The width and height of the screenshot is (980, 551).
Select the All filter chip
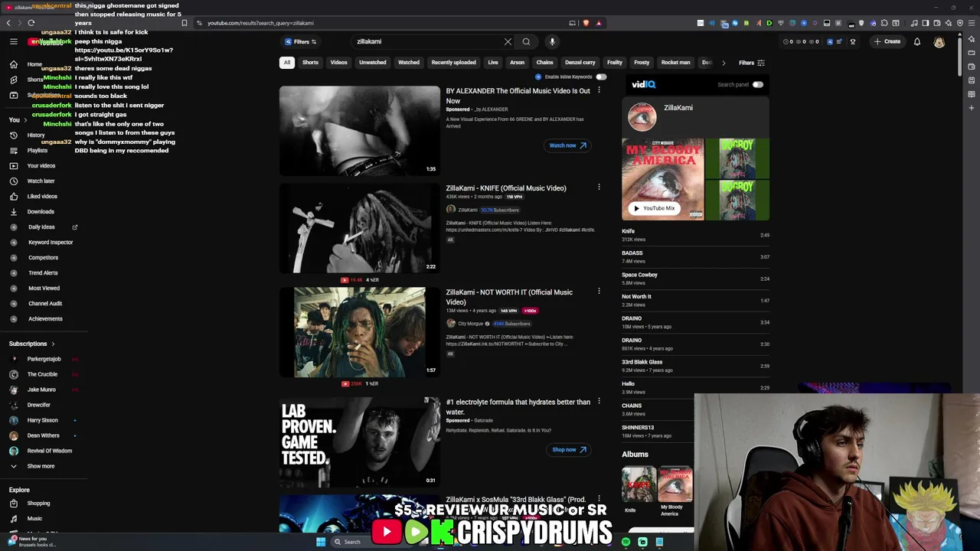tap(287, 63)
